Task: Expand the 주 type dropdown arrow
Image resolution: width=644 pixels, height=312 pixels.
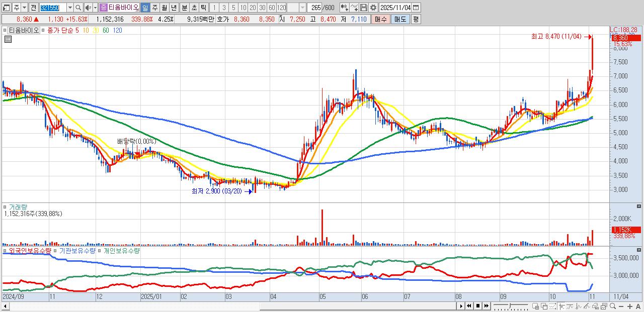Action: 24,8
